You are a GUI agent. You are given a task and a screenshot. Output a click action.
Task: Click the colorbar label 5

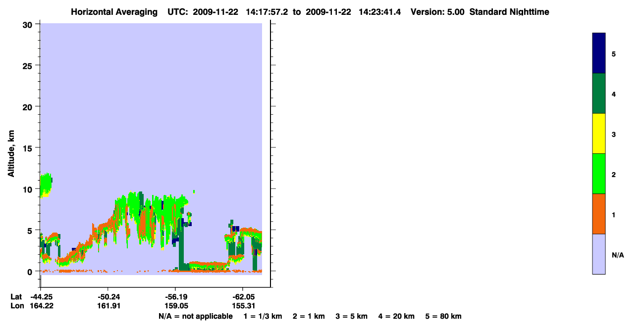(614, 53)
